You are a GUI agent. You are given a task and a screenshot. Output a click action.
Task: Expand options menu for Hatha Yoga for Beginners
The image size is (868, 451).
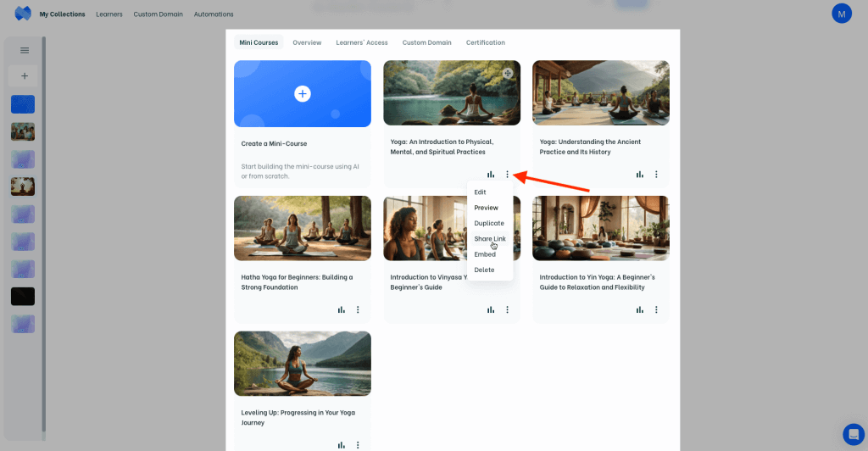pyautogui.click(x=358, y=310)
